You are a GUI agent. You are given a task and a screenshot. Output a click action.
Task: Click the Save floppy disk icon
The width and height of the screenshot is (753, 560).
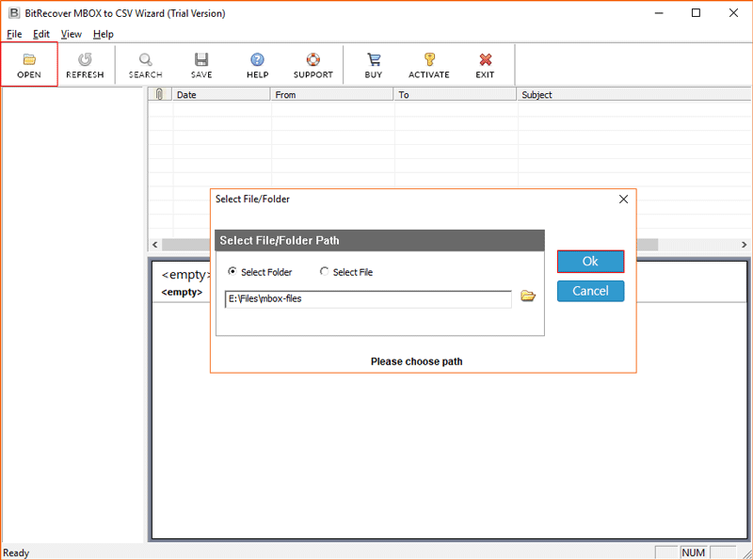coord(201,59)
